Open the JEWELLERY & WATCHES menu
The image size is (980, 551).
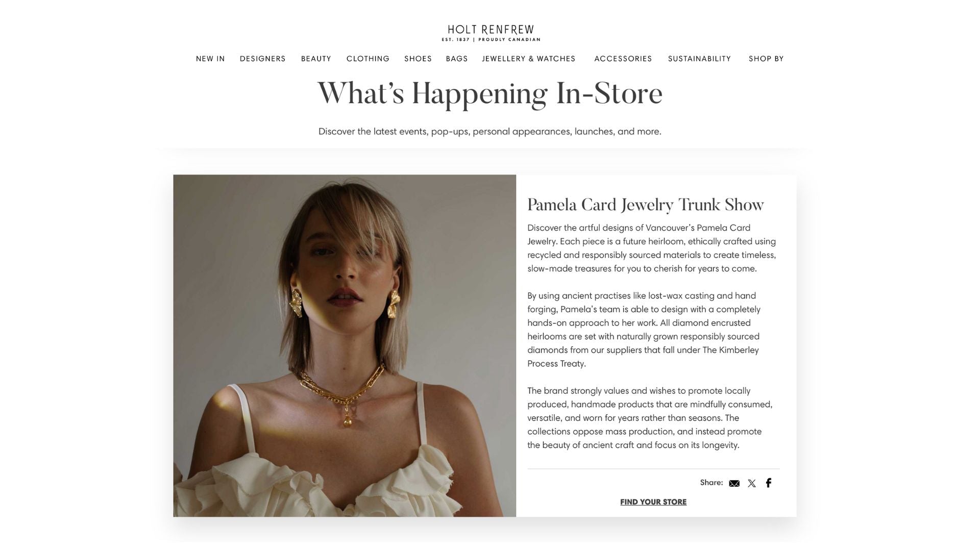tap(529, 59)
